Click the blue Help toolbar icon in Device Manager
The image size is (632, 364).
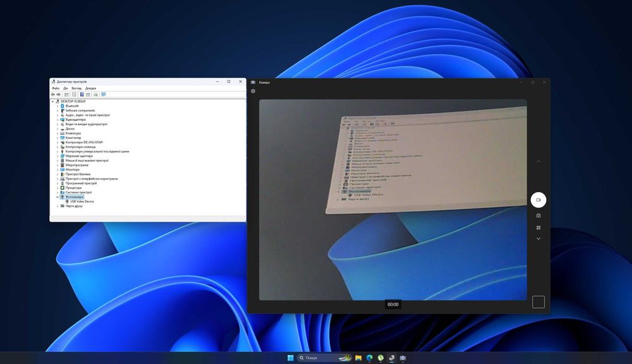[x=82, y=94]
